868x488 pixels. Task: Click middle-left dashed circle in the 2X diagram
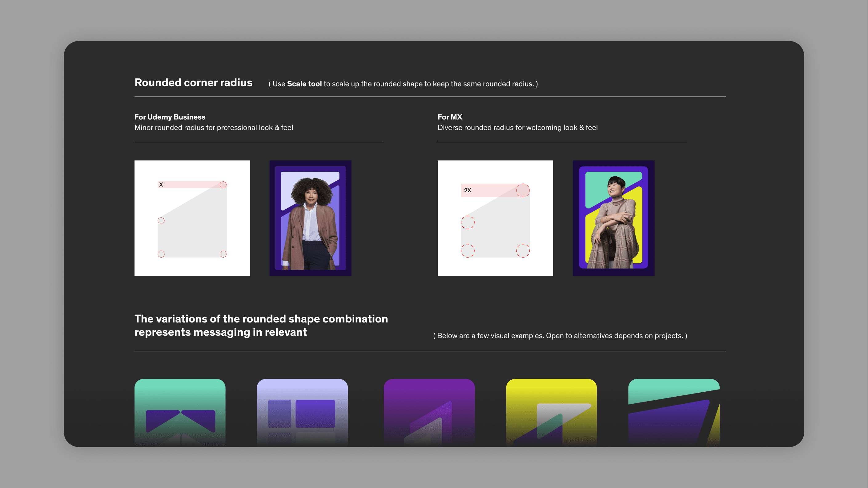click(467, 222)
